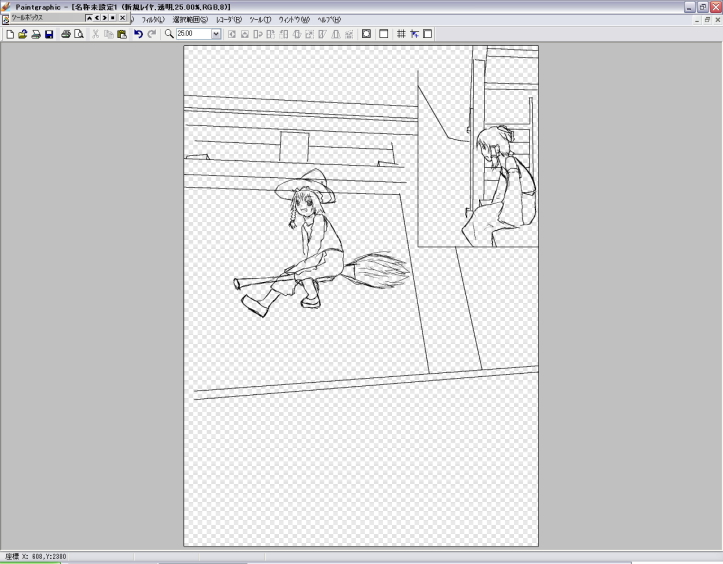
Task: Save the image with the floppy disk icon
Action: [x=49, y=34]
